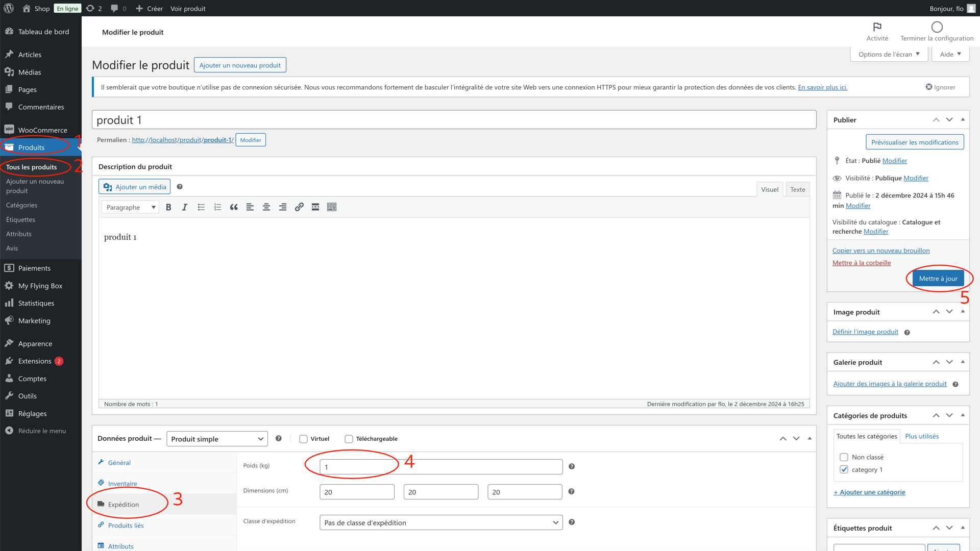Screen dimensions: 980x551
Task: Click the Mettre à la corbeille link
Action: [x=862, y=263]
